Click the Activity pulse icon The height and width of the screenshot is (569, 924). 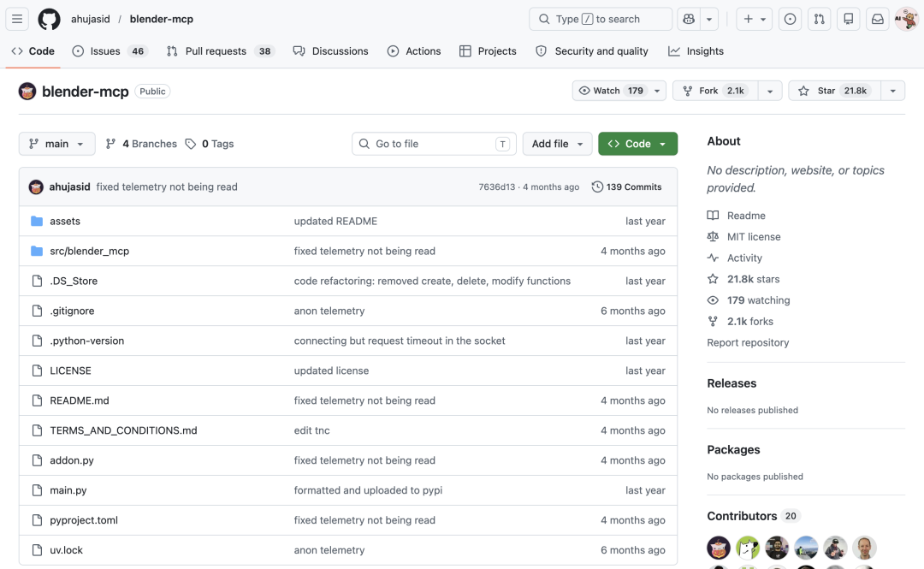[713, 258]
